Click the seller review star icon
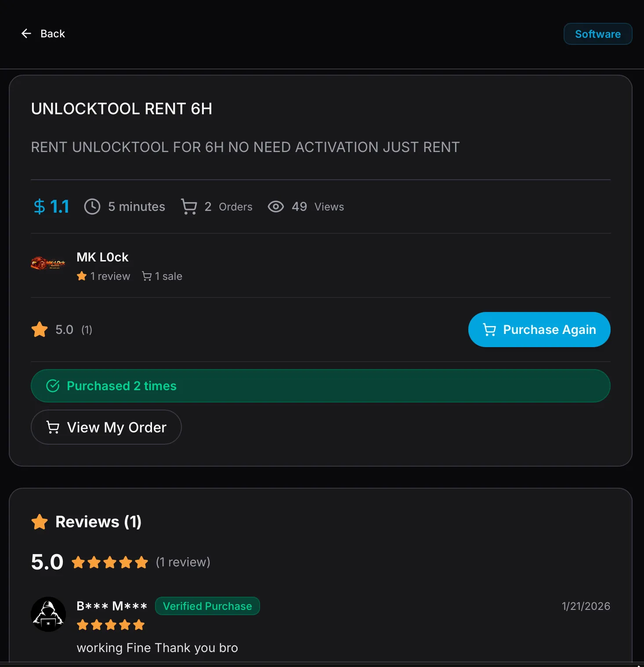The height and width of the screenshot is (667, 644). 82,276
